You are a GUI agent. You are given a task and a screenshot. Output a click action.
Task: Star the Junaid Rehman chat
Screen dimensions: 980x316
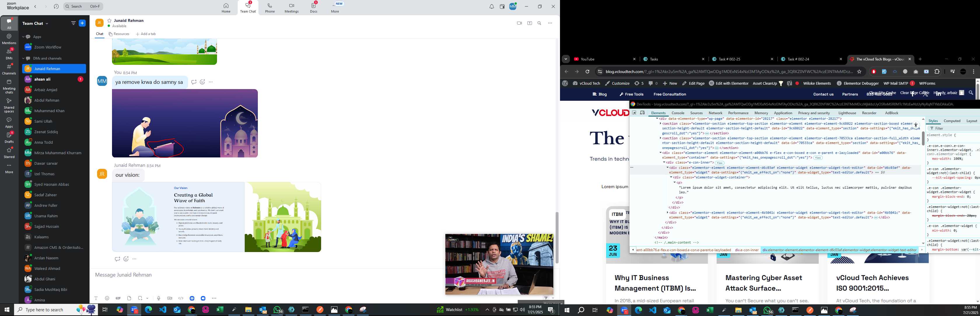point(109,20)
